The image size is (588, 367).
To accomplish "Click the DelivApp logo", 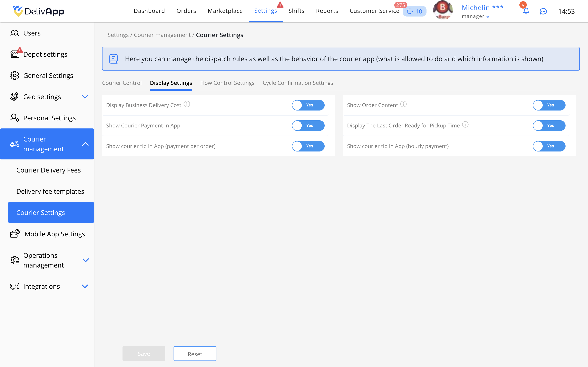I will pyautogui.click(x=39, y=11).
